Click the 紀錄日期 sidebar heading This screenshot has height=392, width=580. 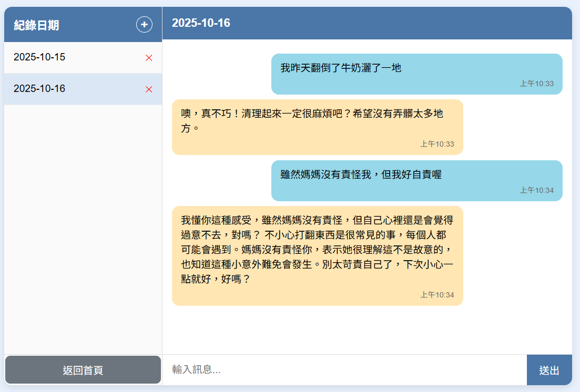[37, 25]
